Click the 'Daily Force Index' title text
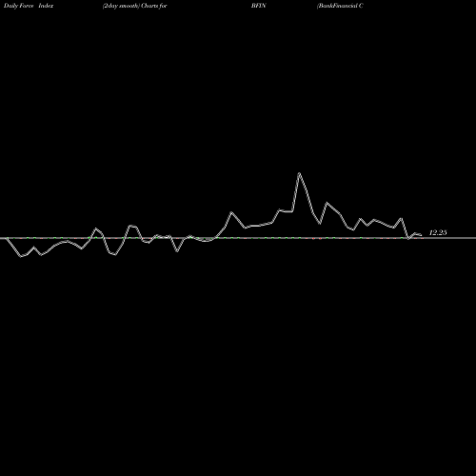Viewport: 476px width, 476px height. click(29, 6)
